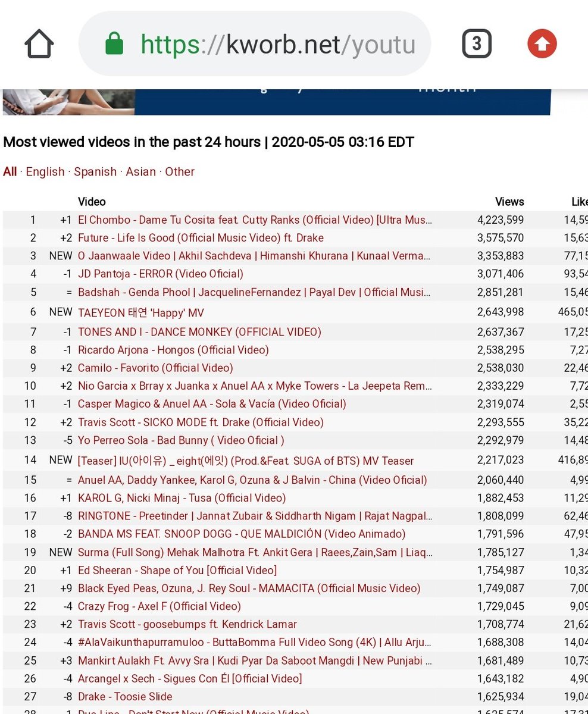This screenshot has width=588, height=714.
Task: Click views value 4,223,599
Action: click(x=501, y=220)
